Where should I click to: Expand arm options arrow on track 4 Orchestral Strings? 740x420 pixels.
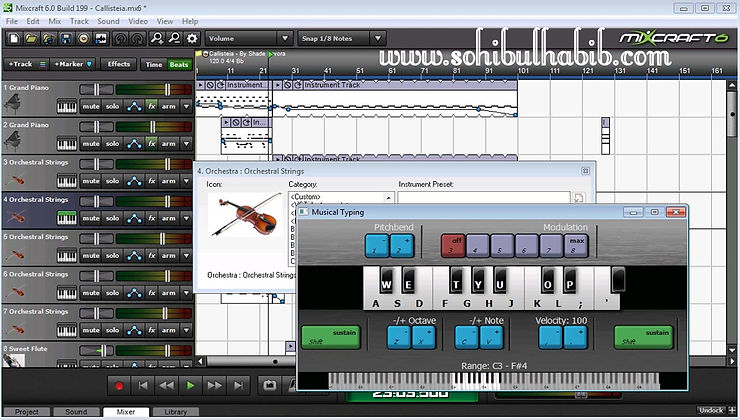186,218
